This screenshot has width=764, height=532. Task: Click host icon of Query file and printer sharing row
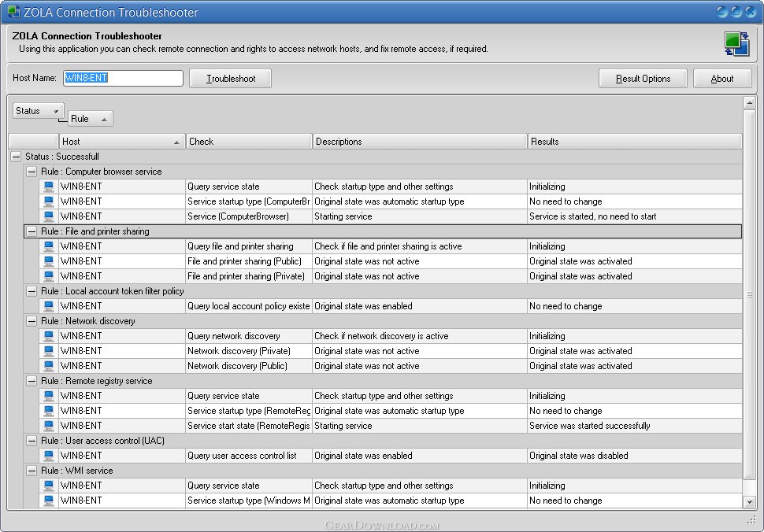click(x=49, y=246)
